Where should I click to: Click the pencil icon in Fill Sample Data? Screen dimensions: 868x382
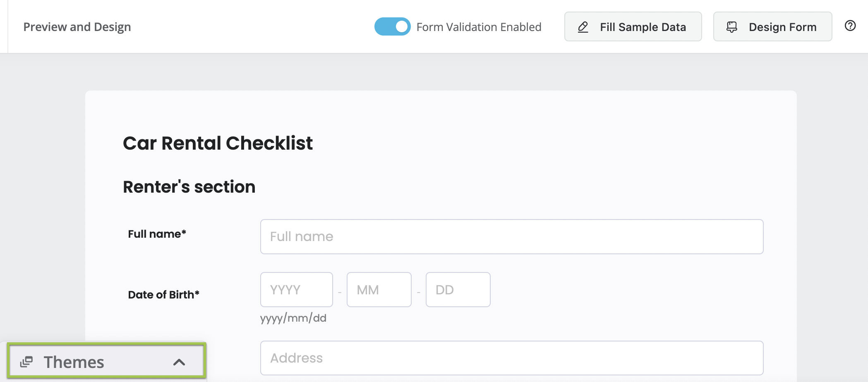point(583,27)
